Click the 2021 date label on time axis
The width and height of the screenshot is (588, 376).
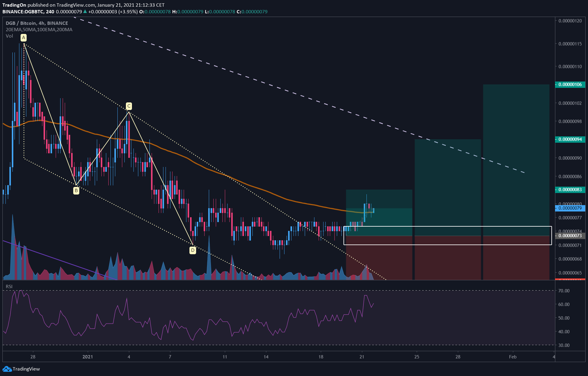coord(88,357)
